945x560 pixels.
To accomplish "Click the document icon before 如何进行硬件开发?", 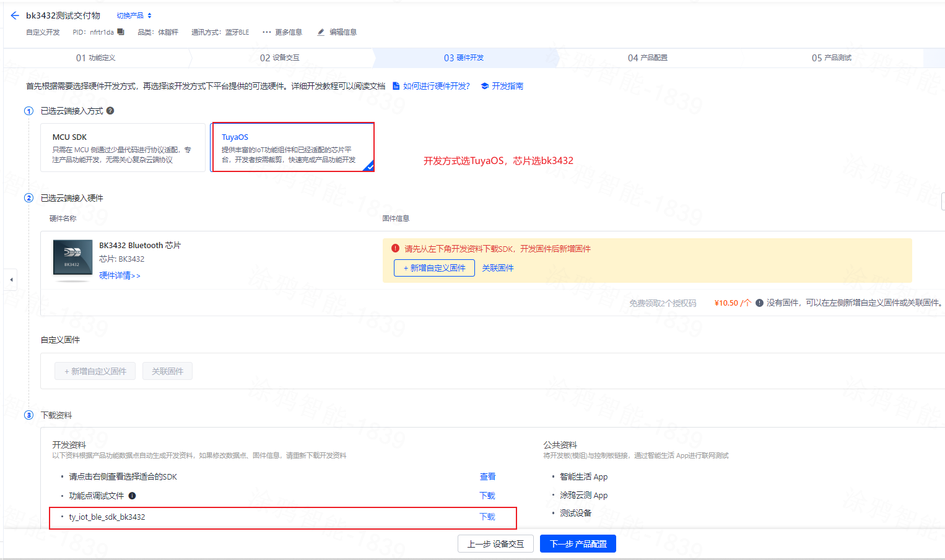I will [x=396, y=86].
